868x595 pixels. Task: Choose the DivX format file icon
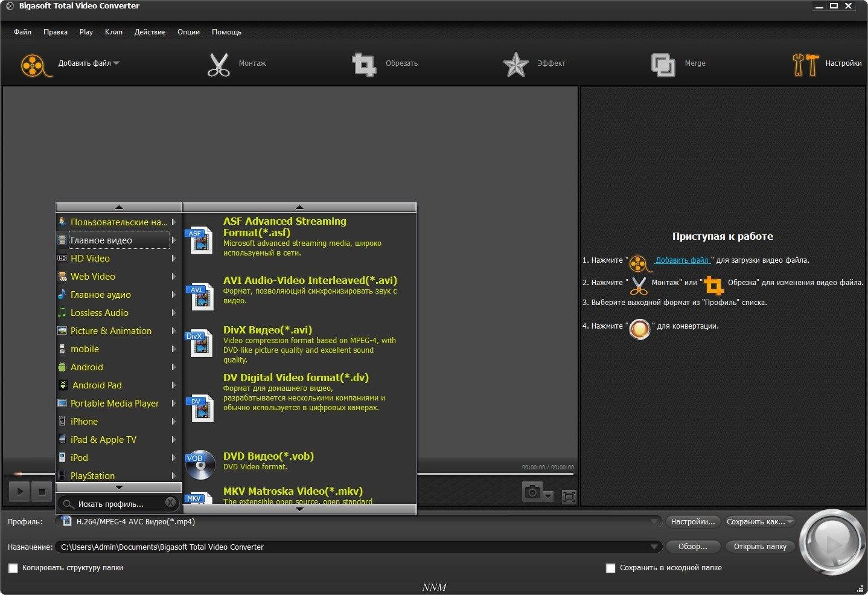200,343
